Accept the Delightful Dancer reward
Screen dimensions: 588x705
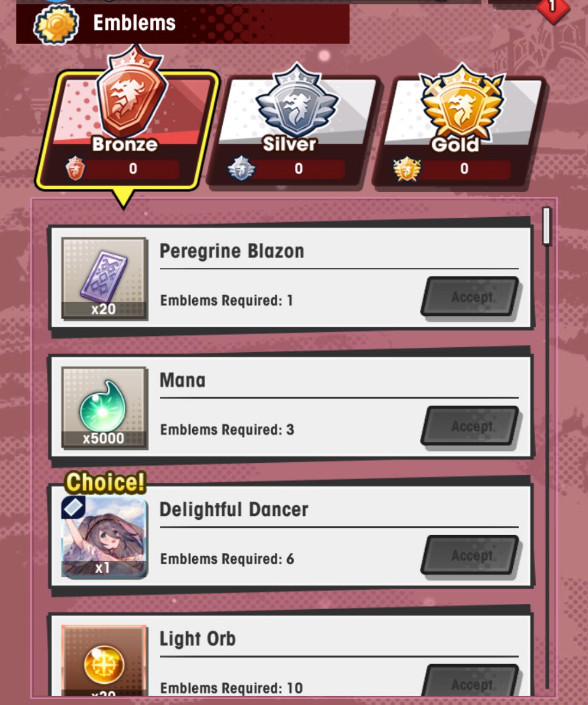(470, 555)
